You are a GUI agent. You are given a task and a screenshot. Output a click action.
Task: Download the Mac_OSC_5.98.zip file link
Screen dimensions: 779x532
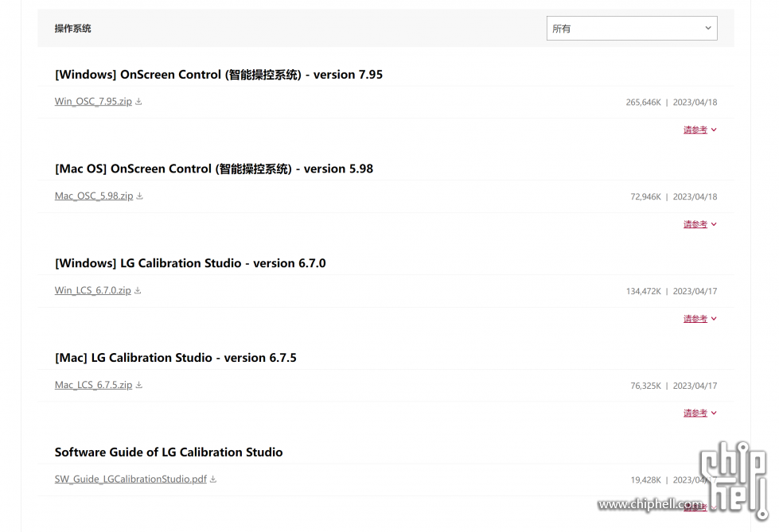(x=94, y=196)
